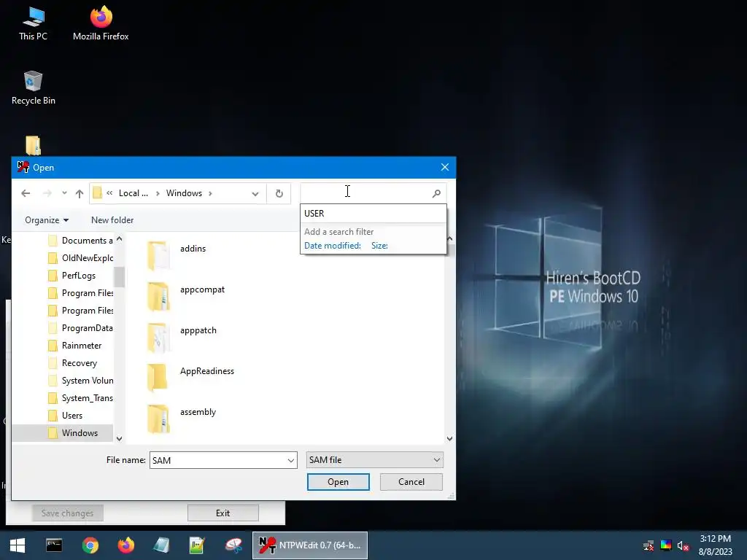This screenshot has width=747, height=560.
Task: Open the Organize menu
Action: pyautogui.click(x=47, y=220)
